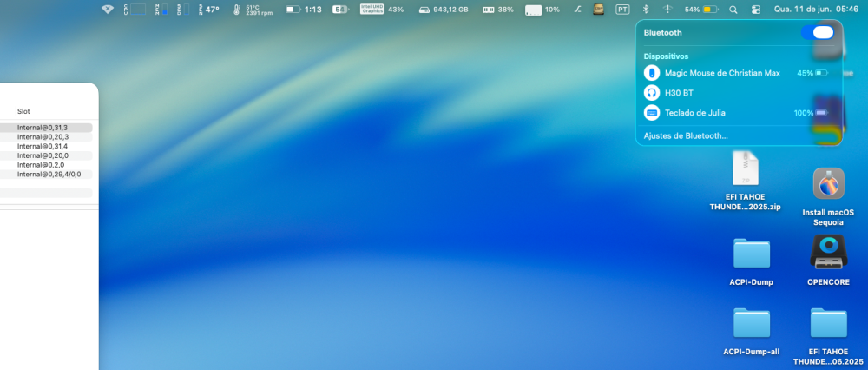Open Spotlight search magnifier in menu bar
The height and width of the screenshot is (370, 868).
pos(733,10)
